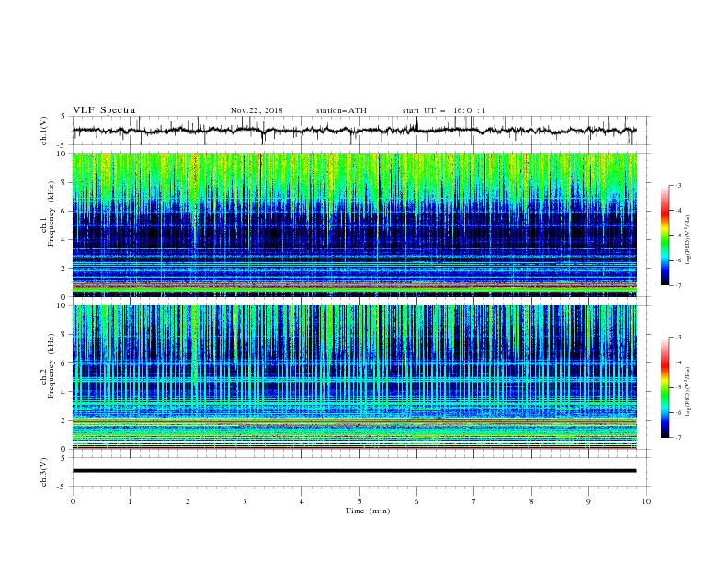The height and width of the screenshot is (563, 728).
Task: Click the ch.2 PSD color scale bar
Action: point(665,387)
